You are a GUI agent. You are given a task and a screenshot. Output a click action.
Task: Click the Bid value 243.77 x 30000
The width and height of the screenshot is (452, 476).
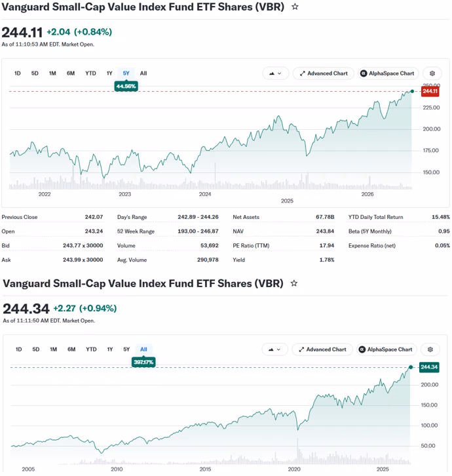[83, 245]
